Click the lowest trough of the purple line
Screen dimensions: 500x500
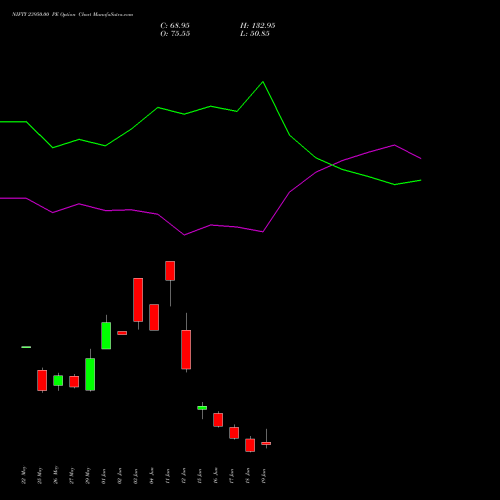click(x=184, y=235)
